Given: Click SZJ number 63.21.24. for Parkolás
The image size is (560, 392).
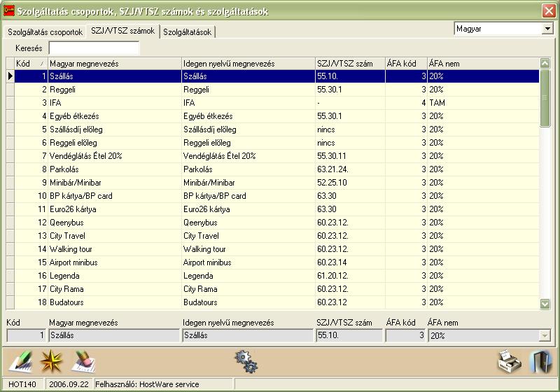Looking at the screenshot, I should (x=332, y=169).
